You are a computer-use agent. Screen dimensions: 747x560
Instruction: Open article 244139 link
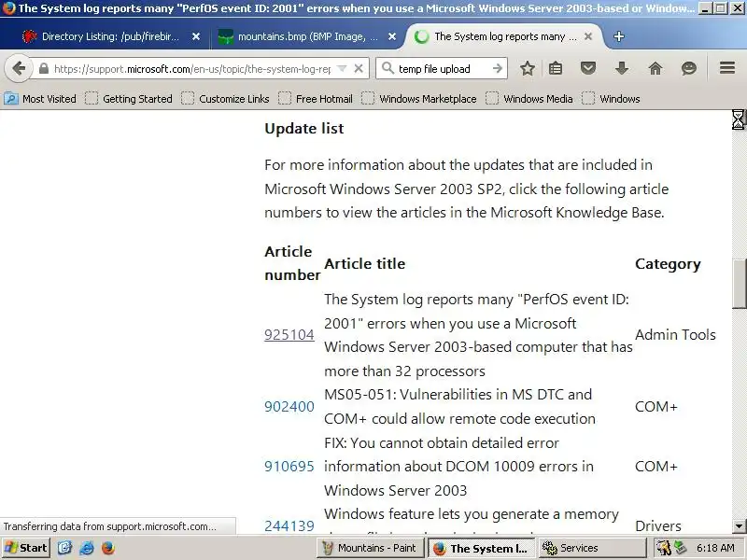pos(289,525)
